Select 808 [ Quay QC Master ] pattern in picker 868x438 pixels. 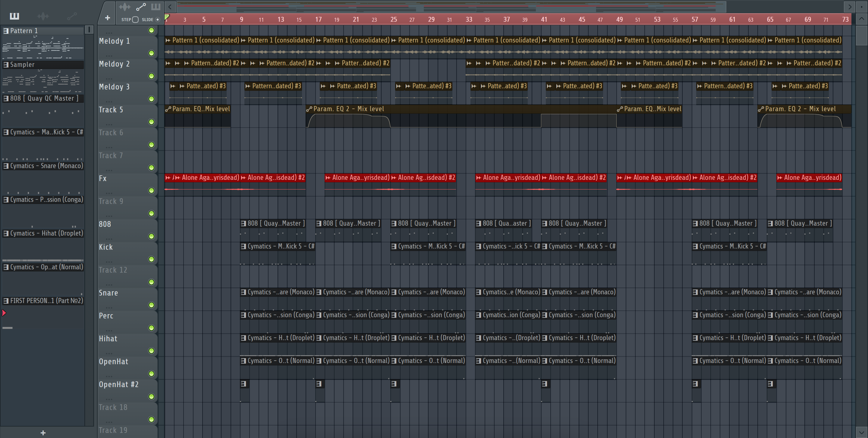43,98
